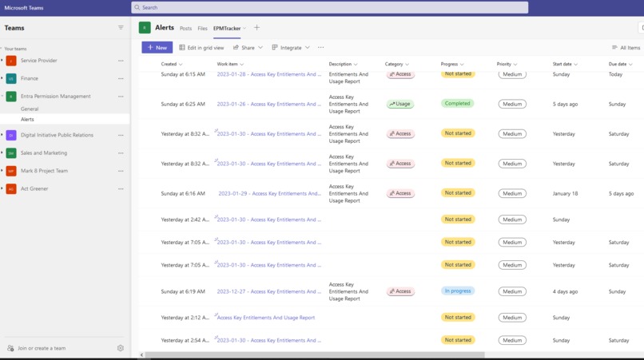Viewport: 644px width, 360px height.
Task: Open more options for Sales and Marketing
Action: tap(121, 153)
